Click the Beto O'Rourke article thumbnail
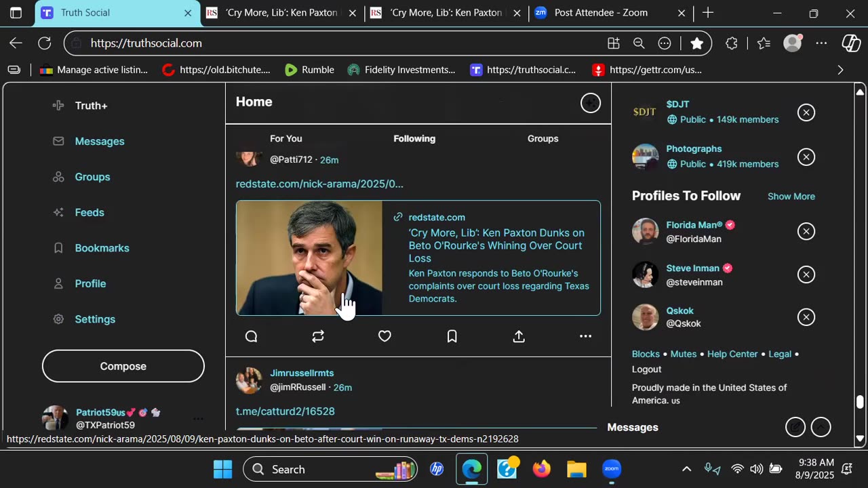Image resolution: width=868 pixels, height=488 pixels. tap(309, 258)
